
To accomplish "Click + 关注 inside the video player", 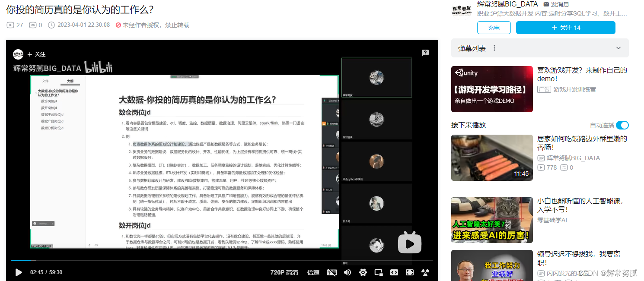I will coord(36,54).
